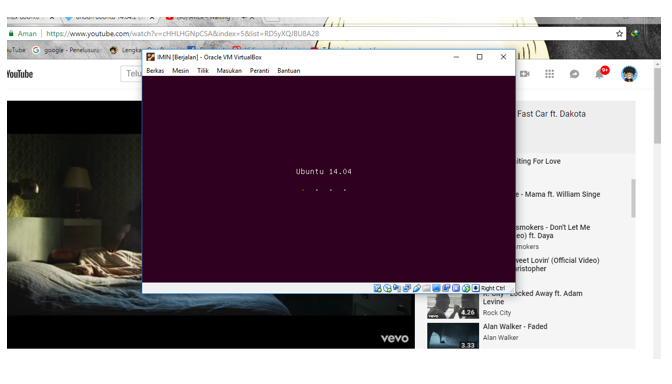Click the 'Right Ctrl' host key label

click(493, 288)
